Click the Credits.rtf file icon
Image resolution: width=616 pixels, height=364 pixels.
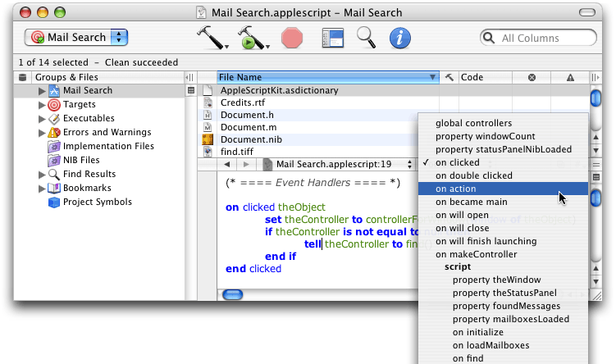click(x=208, y=102)
